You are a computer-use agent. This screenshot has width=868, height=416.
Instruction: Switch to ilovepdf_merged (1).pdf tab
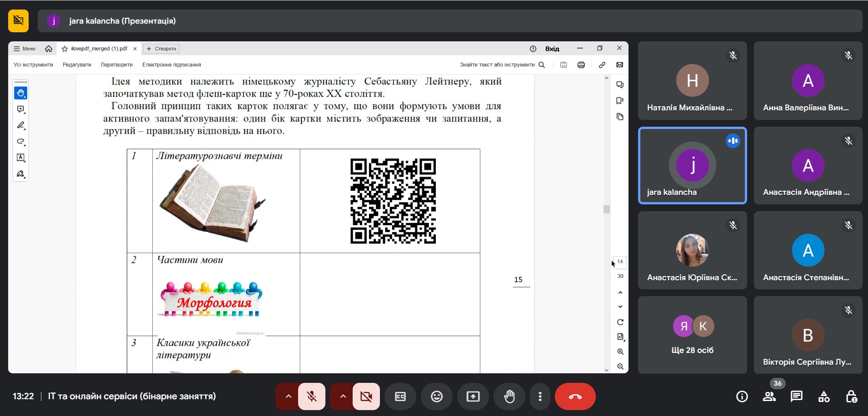pos(99,49)
